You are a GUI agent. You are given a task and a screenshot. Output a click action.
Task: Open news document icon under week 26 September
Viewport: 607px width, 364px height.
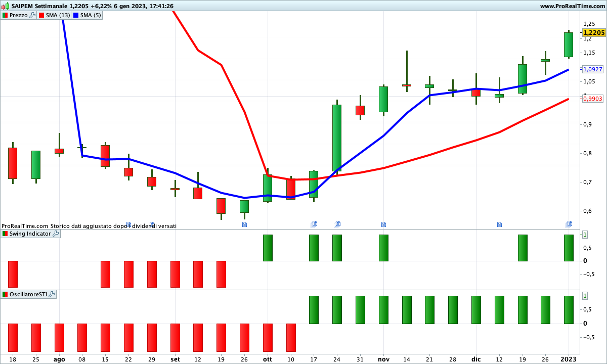coord(244,224)
